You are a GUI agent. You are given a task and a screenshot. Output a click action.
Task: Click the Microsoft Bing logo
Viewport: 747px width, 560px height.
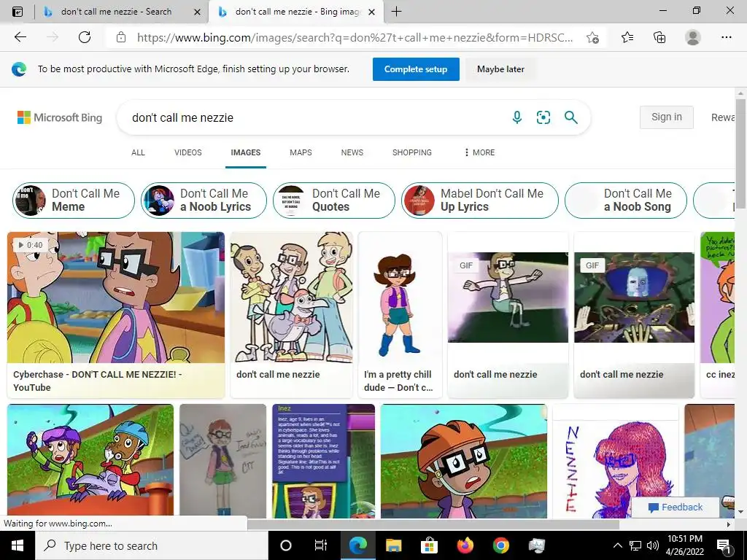pyautogui.click(x=60, y=117)
